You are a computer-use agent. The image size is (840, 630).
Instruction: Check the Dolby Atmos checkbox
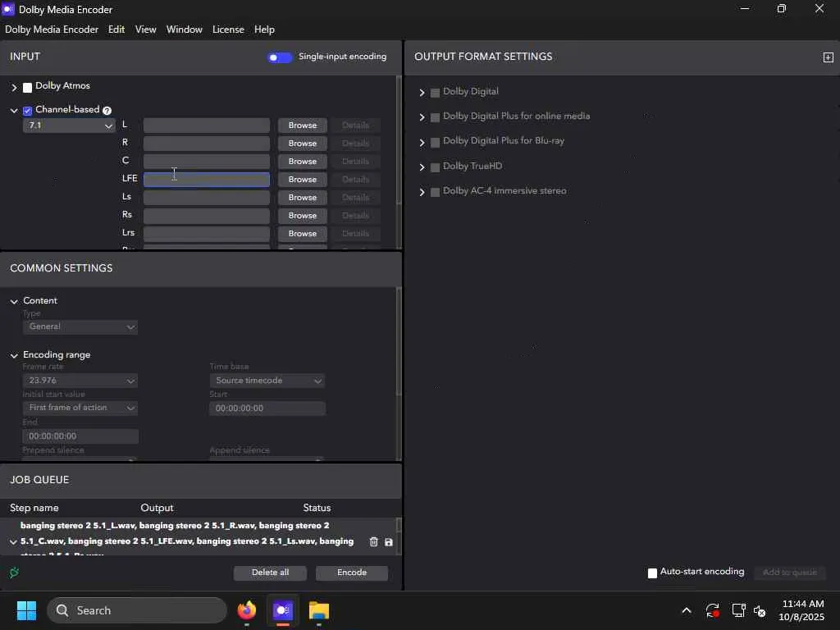tap(27, 87)
